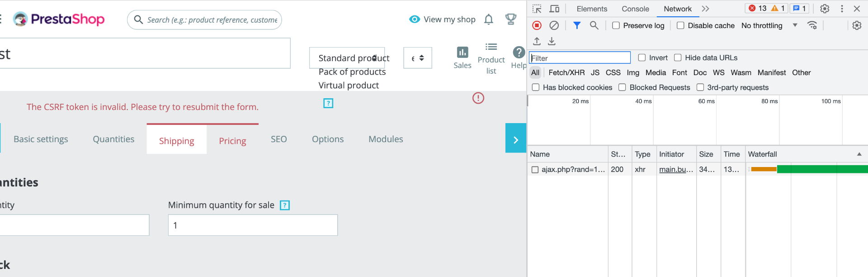Clear the network log
Screen dimensions: 868x277
554,26
